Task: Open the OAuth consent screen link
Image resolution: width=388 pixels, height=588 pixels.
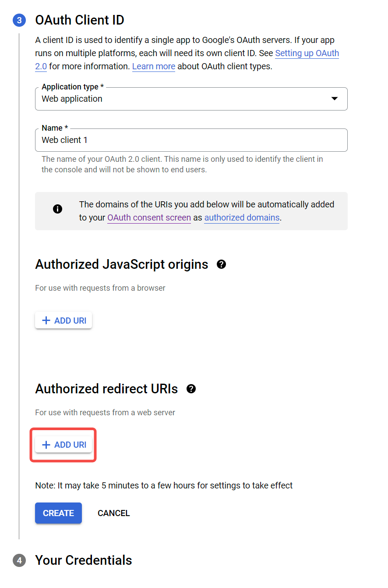Action: click(x=149, y=217)
